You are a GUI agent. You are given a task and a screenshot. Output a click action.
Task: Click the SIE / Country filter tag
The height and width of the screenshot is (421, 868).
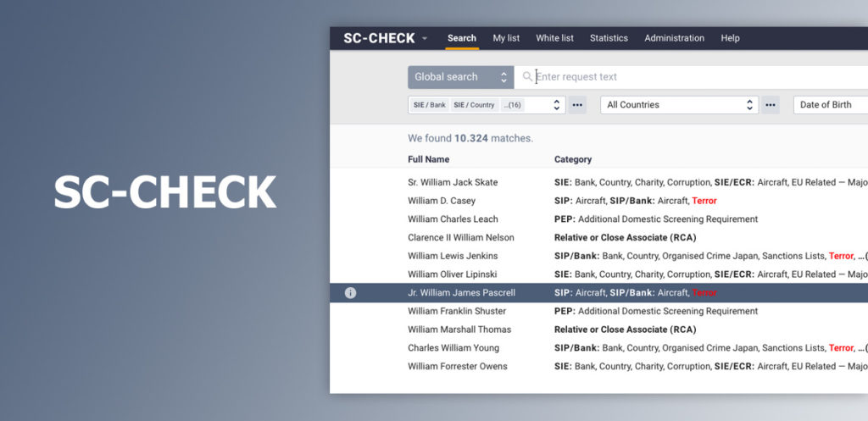click(474, 105)
